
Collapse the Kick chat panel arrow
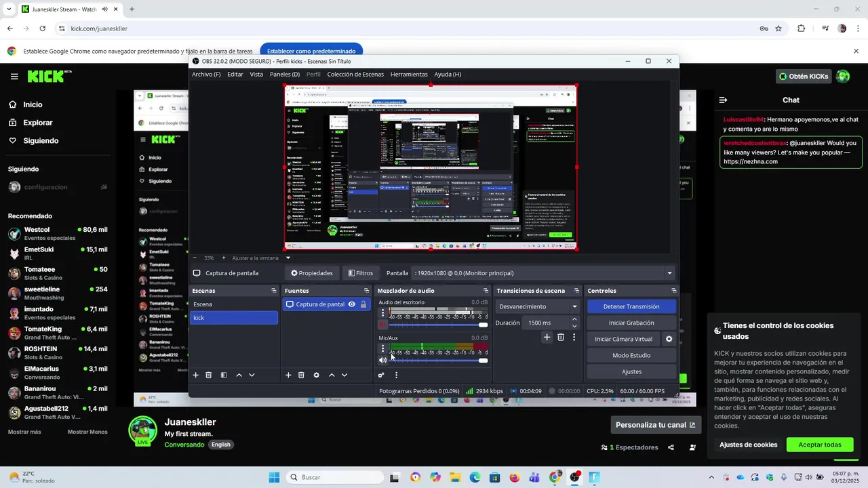723,100
